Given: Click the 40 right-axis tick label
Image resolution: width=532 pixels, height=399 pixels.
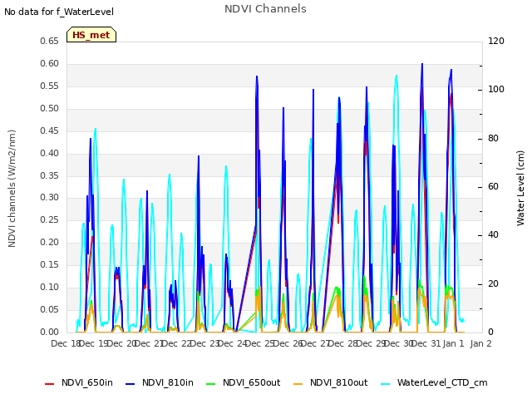Looking at the screenshot, I should point(493,235).
